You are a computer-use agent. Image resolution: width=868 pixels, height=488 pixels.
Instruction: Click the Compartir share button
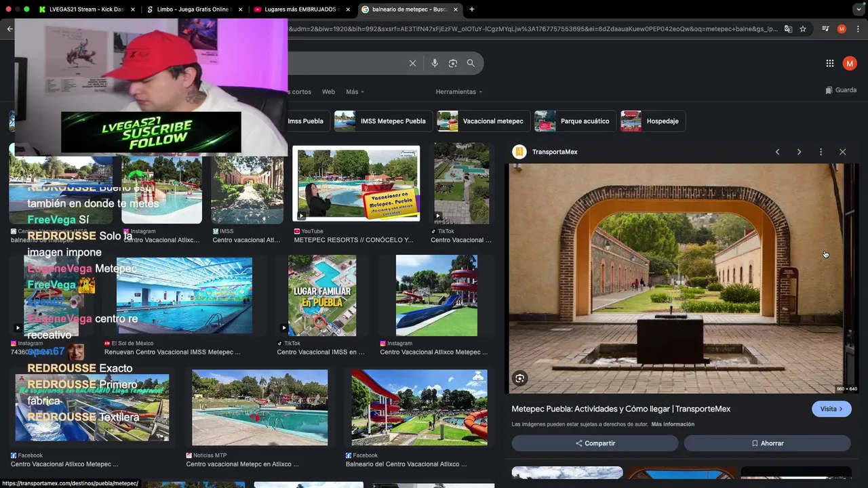click(595, 443)
